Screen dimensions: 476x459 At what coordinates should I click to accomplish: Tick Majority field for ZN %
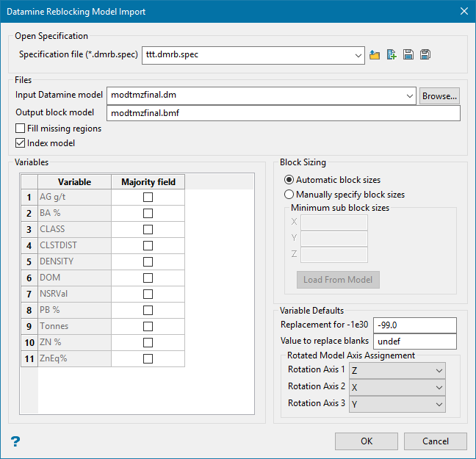[x=148, y=343]
